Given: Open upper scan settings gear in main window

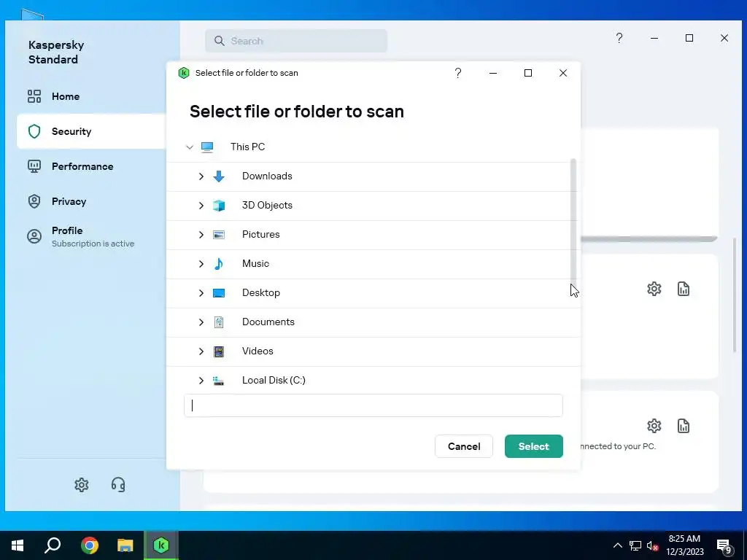Looking at the screenshot, I should tap(654, 289).
